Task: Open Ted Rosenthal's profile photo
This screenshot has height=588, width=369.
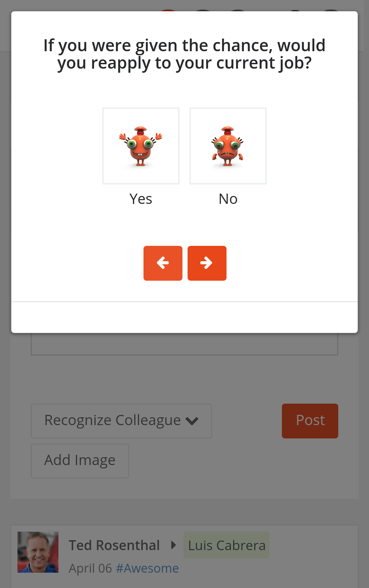Action: coord(38,552)
